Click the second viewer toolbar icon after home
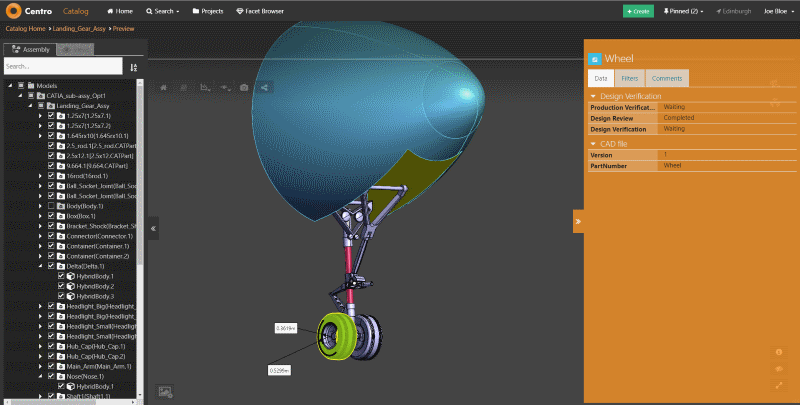 (x=184, y=88)
